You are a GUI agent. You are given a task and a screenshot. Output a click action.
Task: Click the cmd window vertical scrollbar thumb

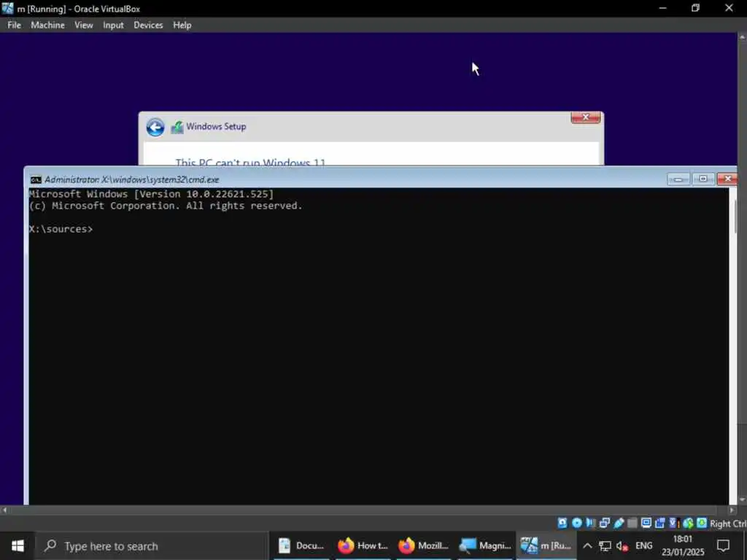click(734, 217)
